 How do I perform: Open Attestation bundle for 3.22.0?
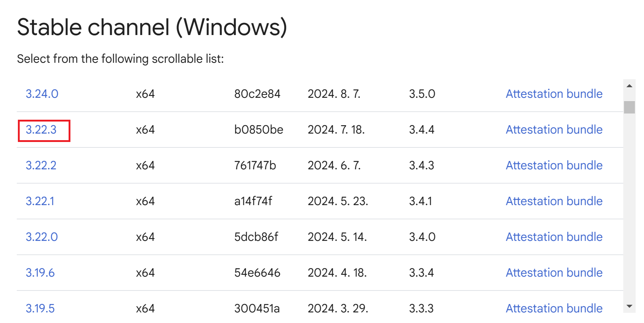pyautogui.click(x=554, y=237)
